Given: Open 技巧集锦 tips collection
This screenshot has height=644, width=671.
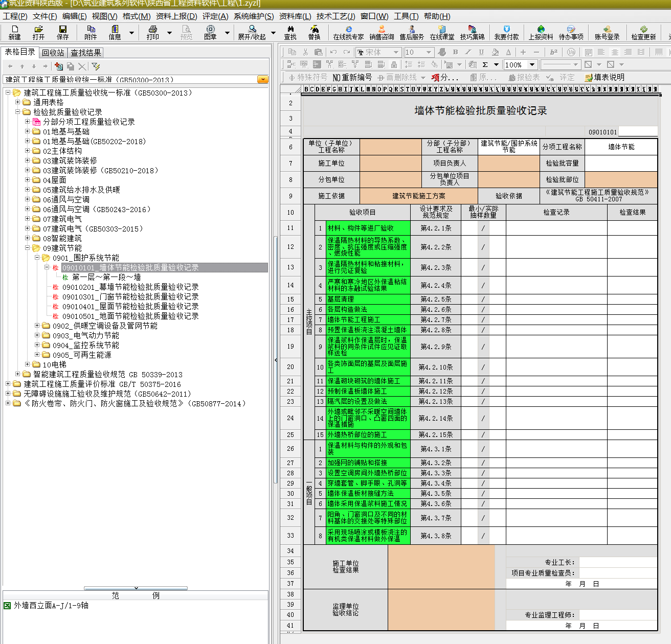Looking at the screenshot, I should point(472,33).
